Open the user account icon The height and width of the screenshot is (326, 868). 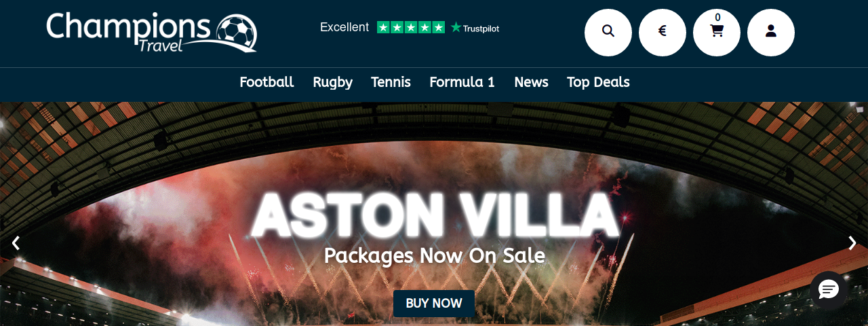[771, 32]
